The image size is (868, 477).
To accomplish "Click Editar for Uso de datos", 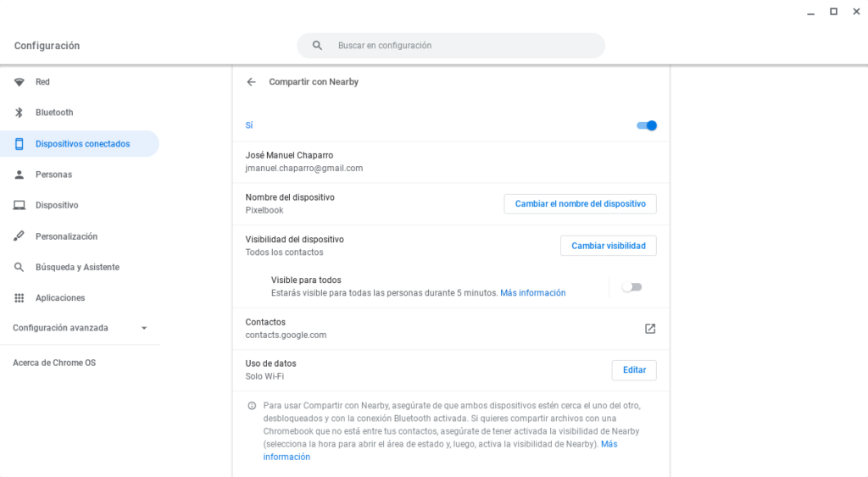I will (634, 370).
